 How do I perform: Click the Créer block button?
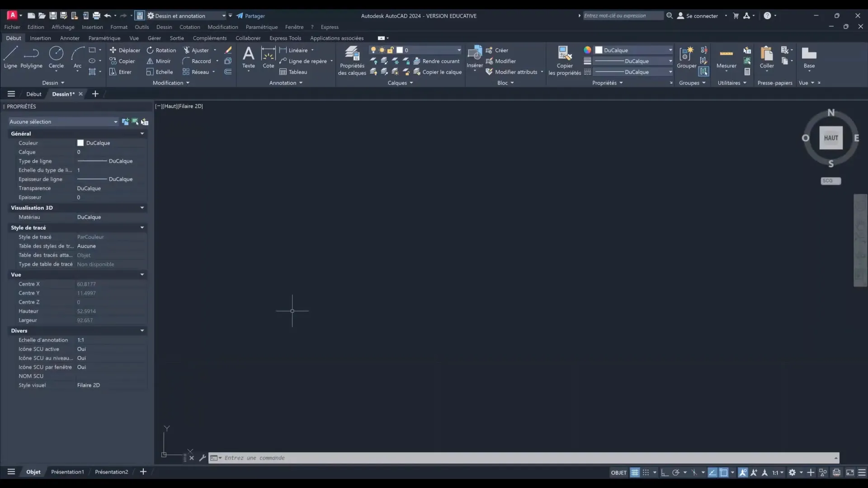[x=497, y=50]
